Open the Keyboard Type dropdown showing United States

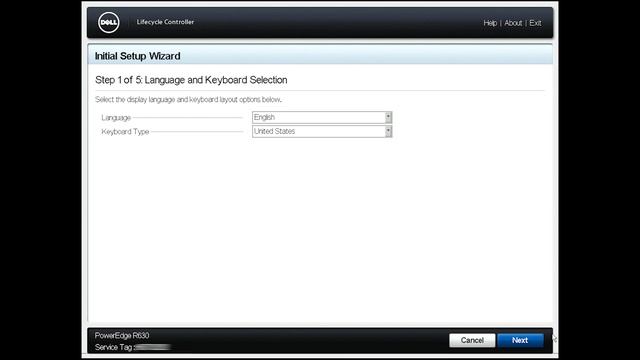(322, 131)
